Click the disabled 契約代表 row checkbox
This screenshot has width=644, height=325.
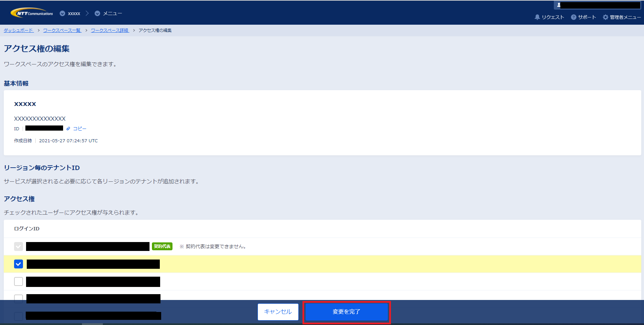click(19, 246)
